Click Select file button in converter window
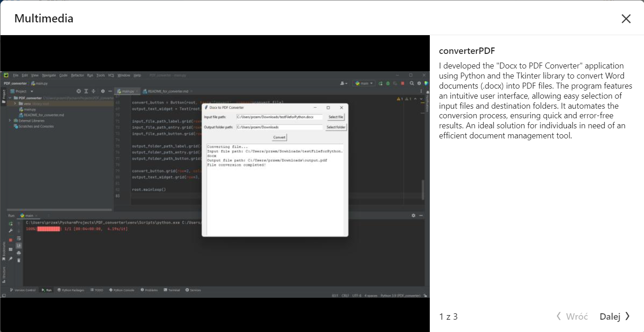The width and height of the screenshot is (644, 332). [335, 117]
